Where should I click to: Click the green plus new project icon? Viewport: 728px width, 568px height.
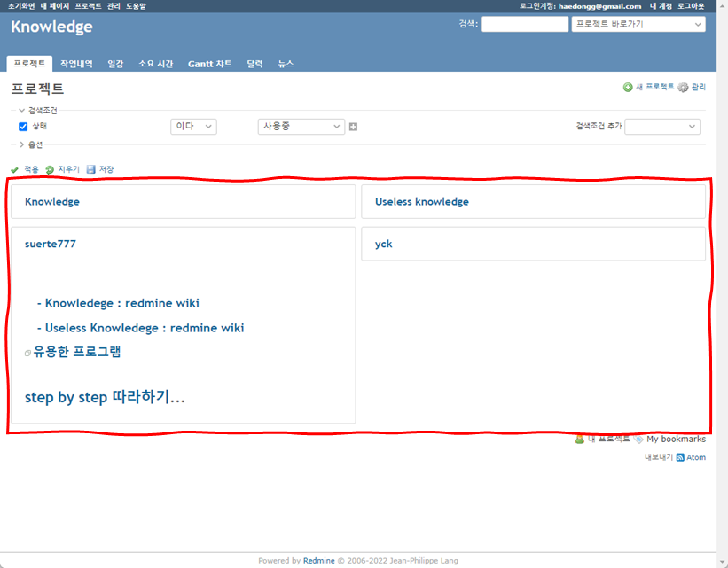[628, 87]
